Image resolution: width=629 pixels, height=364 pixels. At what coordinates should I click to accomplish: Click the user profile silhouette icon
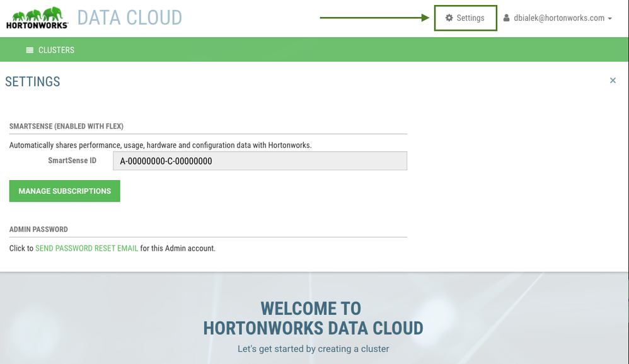coord(506,18)
